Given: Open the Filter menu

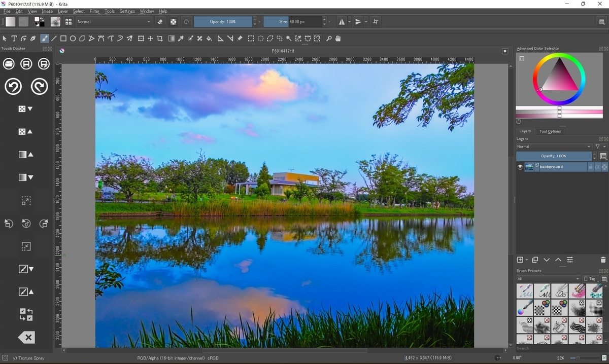Looking at the screenshot, I should 95,11.
